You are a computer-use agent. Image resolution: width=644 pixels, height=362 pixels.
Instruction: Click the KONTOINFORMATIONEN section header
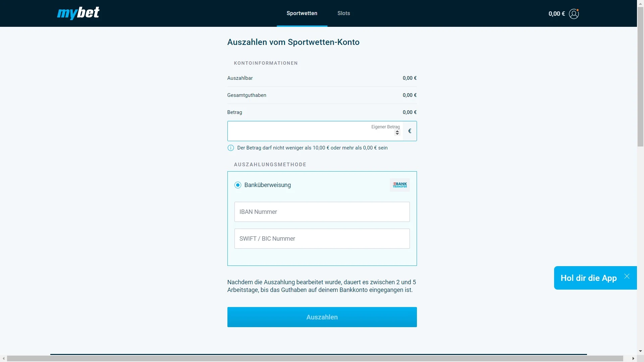(266, 63)
